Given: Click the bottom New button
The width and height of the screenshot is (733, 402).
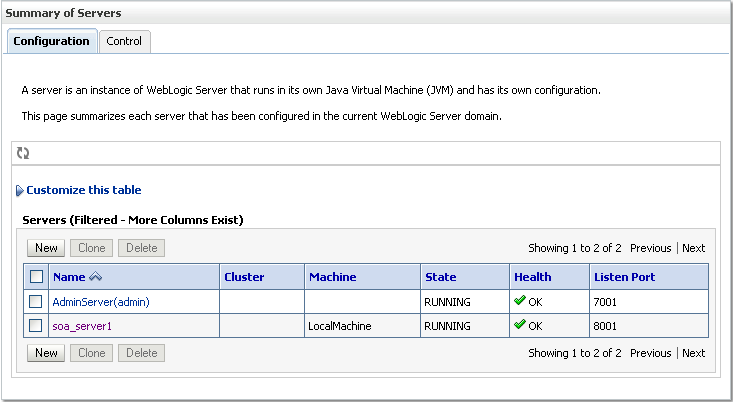Looking at the screenshot, I should [46, 353].
